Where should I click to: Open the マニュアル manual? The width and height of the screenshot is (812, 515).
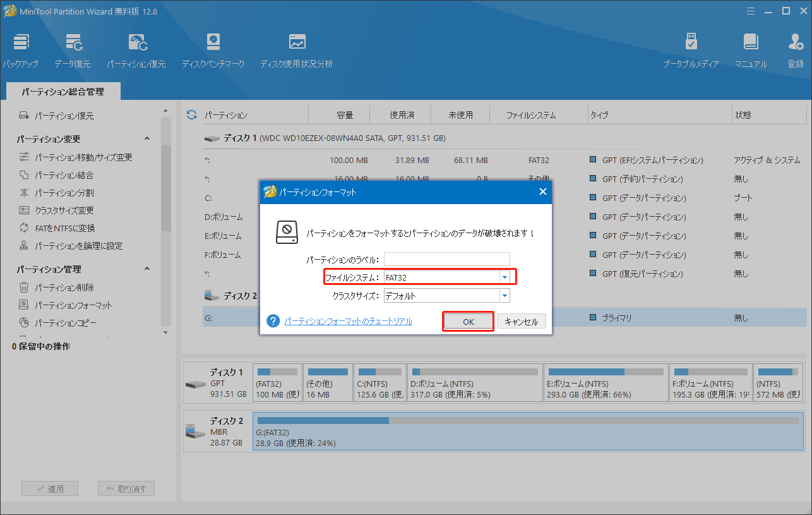[751, 51]
